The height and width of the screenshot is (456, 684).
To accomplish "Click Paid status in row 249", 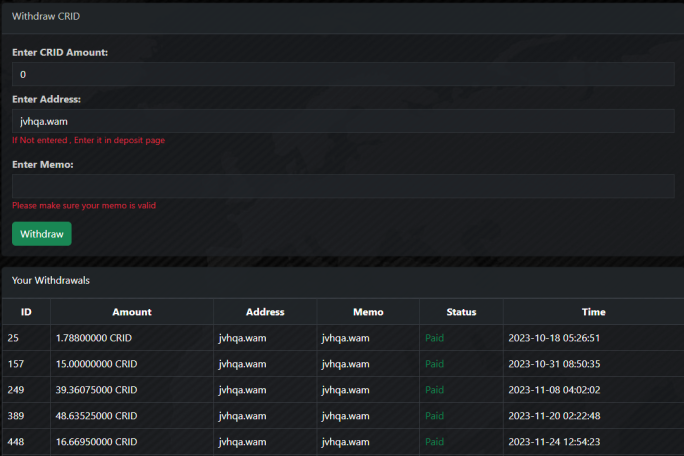I will (434, 390).
